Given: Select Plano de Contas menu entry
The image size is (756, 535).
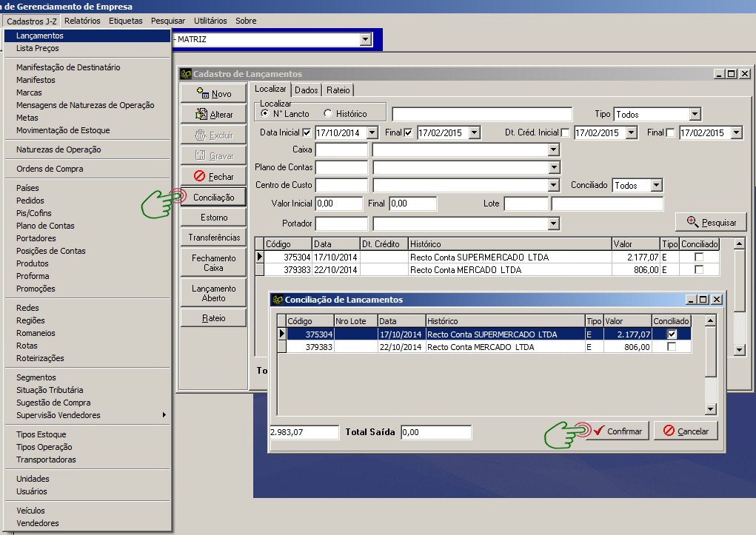Looking at the screenshot, I should click(45, 226).
